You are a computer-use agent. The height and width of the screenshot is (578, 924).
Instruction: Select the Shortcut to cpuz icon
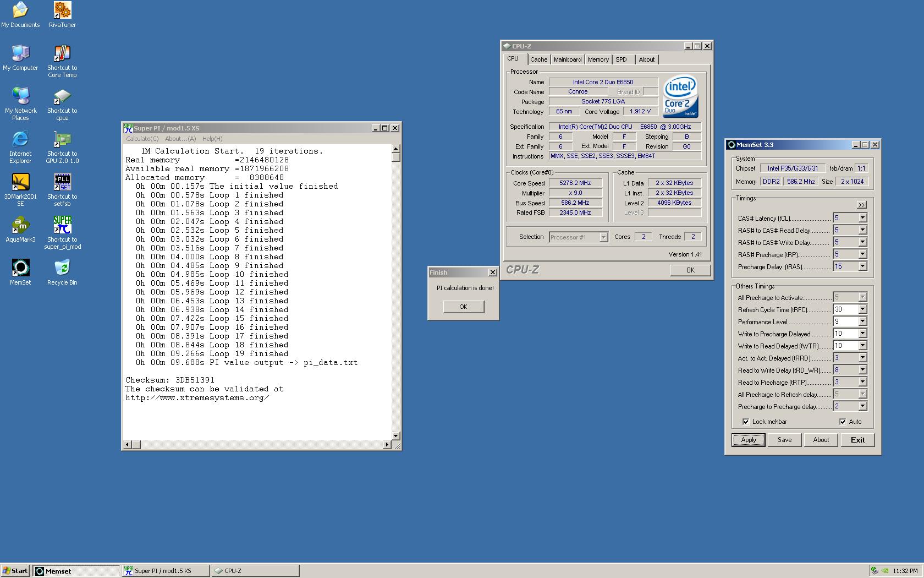[x=62, y=104]
